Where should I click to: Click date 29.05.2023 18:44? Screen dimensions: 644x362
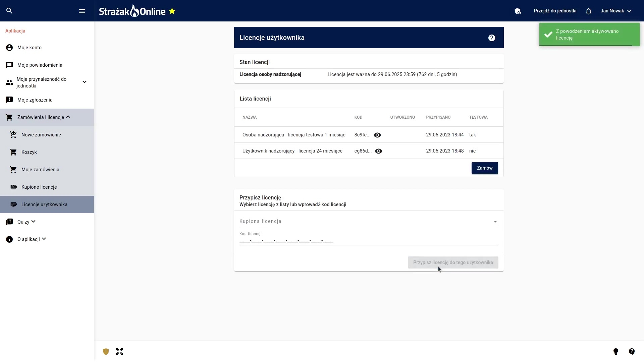[x=445, y=135]
